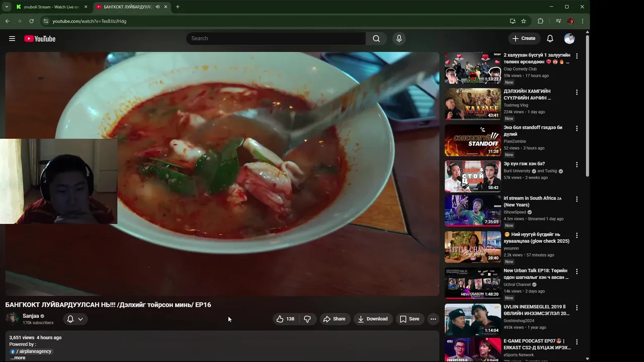Dislike the video with thumbs down

click(x=307, y=319)
